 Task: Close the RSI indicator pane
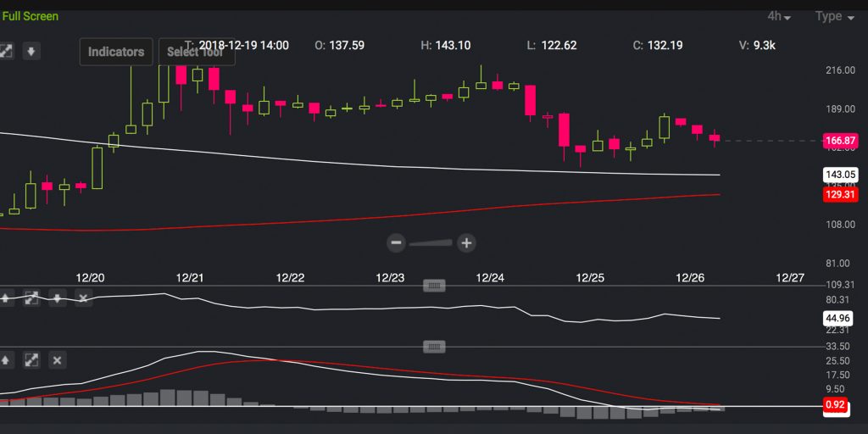(x=83, y=298)
